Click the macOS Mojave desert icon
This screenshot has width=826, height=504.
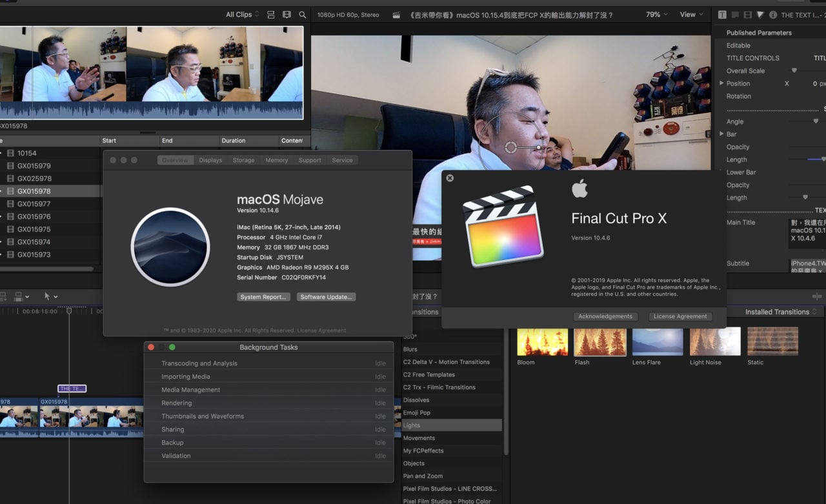[x=170, y=247]
